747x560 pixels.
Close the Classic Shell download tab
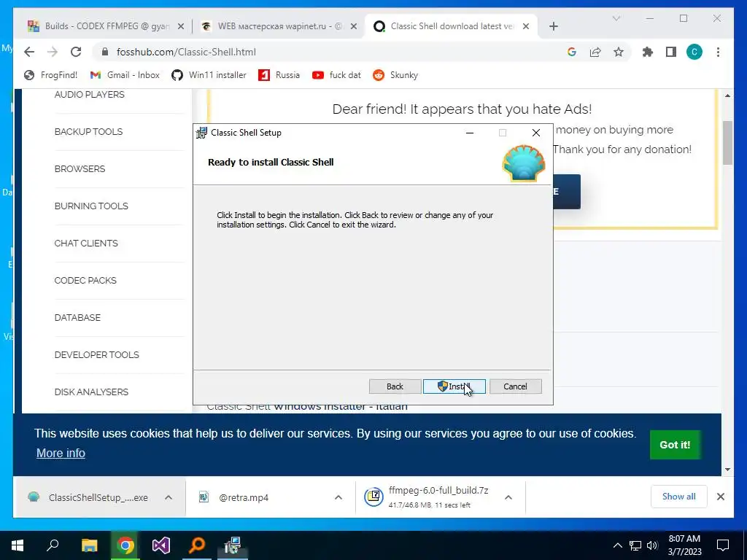coord(526,27)
